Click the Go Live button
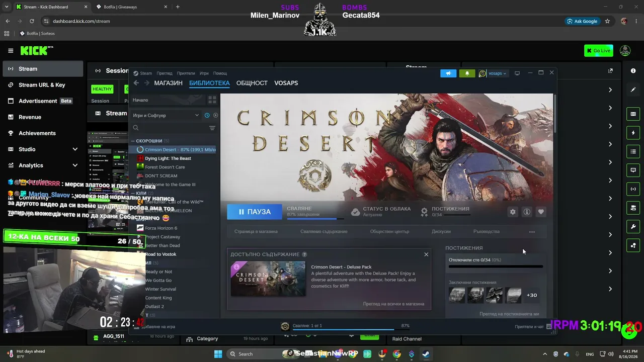This screenshot has height=362, width=644. tap(599, 50)
